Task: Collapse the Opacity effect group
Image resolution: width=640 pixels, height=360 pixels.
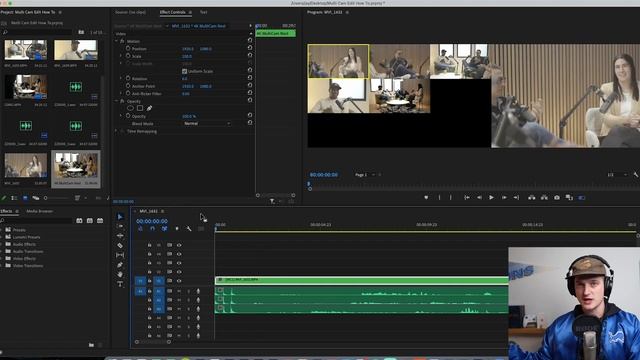Action: 116,101
